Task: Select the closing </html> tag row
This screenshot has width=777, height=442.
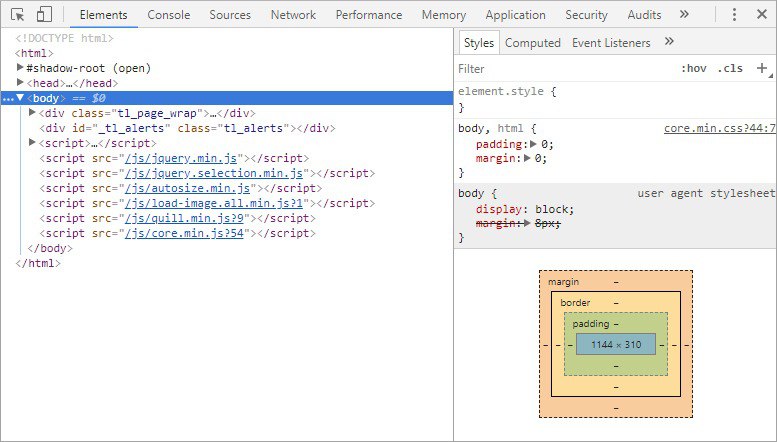Action: 38,263
